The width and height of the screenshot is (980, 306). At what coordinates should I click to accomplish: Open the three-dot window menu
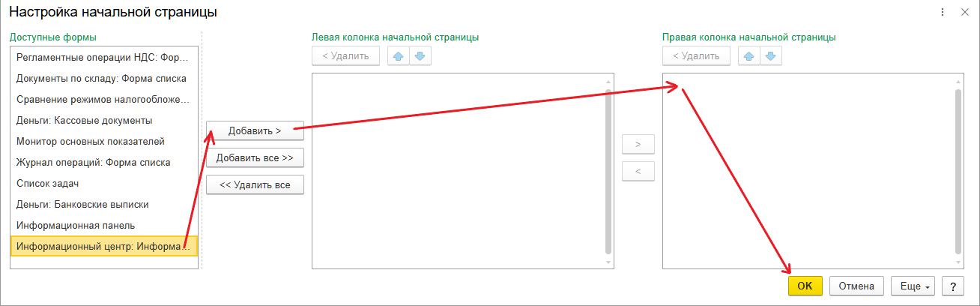941,13
